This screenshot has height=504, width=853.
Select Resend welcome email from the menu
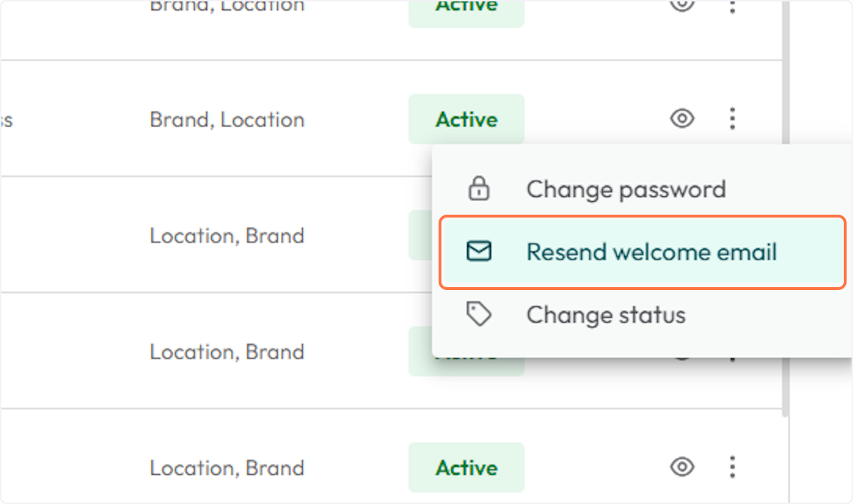click(650, 252)
